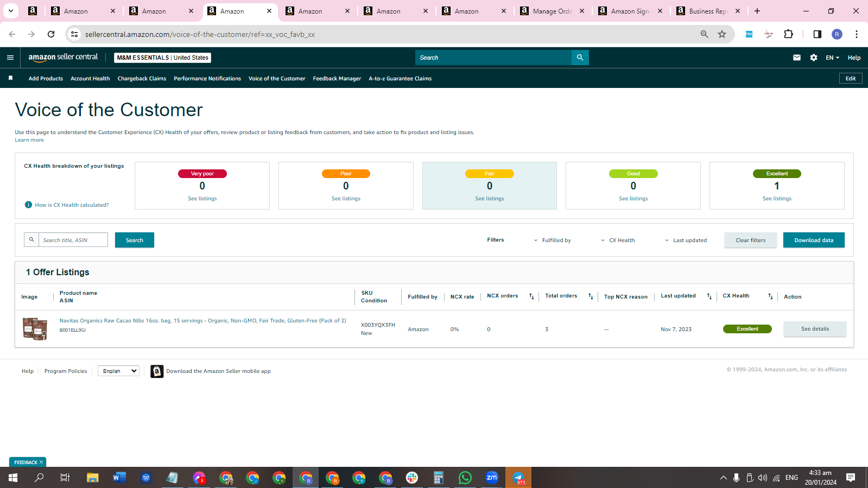Click See listings under Excellent
868x488 pixels.
click(777, 199)
